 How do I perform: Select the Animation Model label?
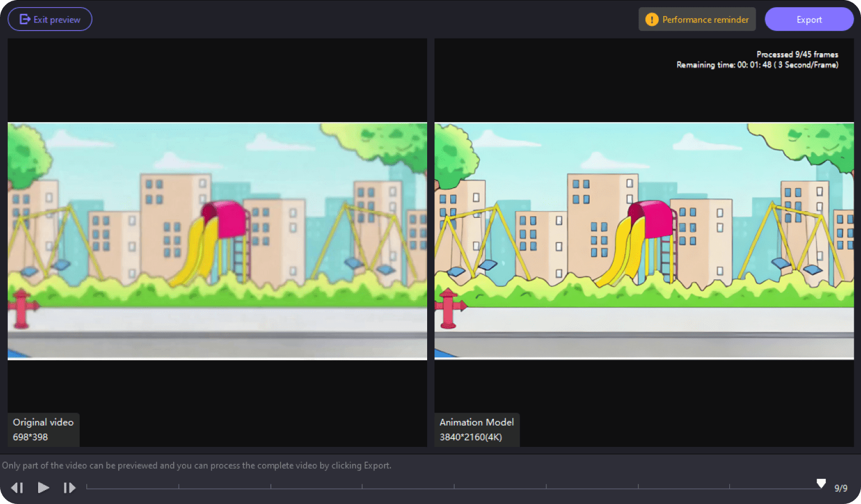(476, 422)
